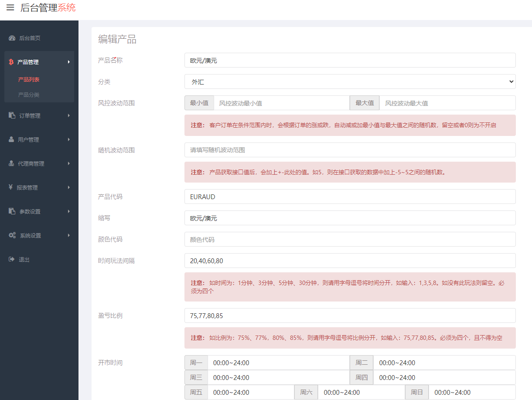The image size is (532, 400).
Task: Focus the 产品名称 field with 欧元/澳元
Action: coord(350,60)
